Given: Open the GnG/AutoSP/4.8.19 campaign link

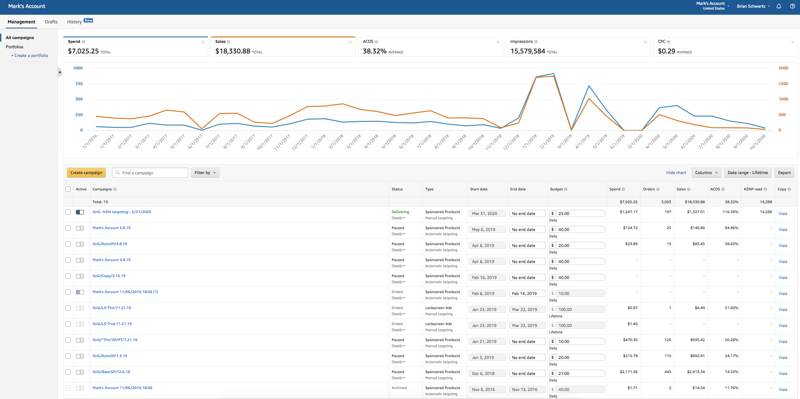Looking at the screenshot, I should (110, 243).
